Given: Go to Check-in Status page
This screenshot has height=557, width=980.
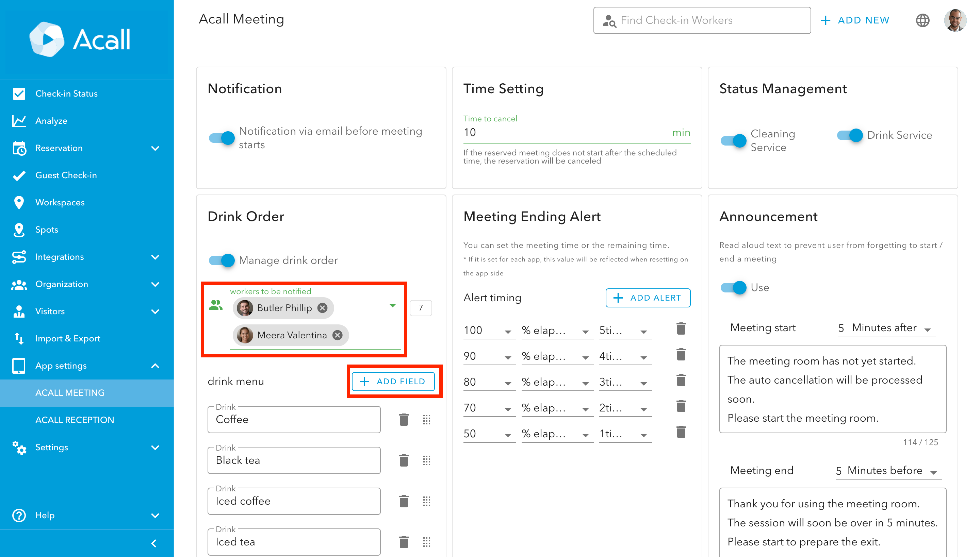Looking at the screenshot, I should pyautogui.click(x=66, y=94).
